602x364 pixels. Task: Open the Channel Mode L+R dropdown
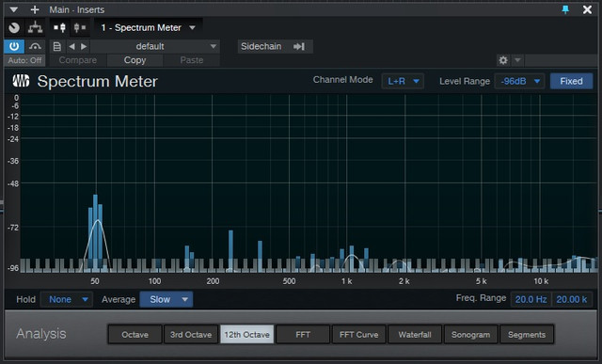tap(403, 81)
